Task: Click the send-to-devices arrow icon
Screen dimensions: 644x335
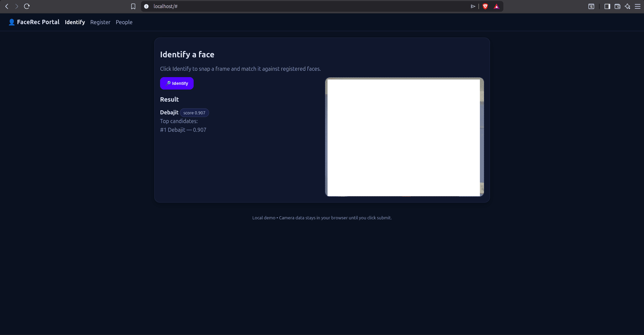Action: (473, 6)
